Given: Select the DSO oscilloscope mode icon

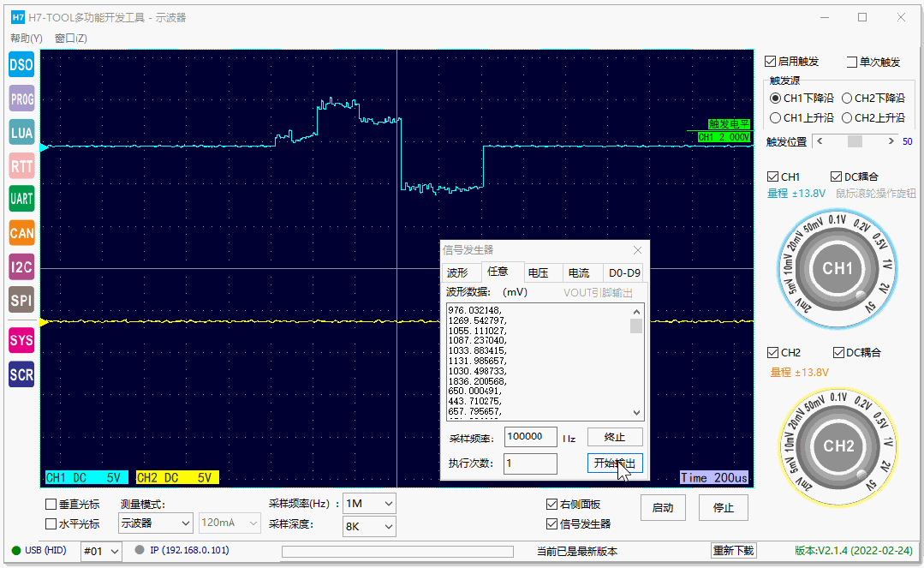Looking at the screenshot, I should point(21,64).
